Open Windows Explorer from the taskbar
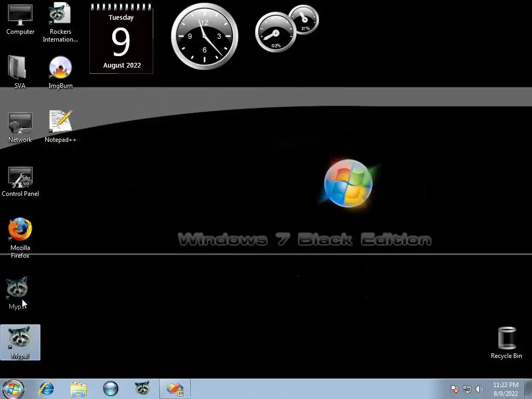Viewport: 532px width, 399px height. click(x=78, y=389)
